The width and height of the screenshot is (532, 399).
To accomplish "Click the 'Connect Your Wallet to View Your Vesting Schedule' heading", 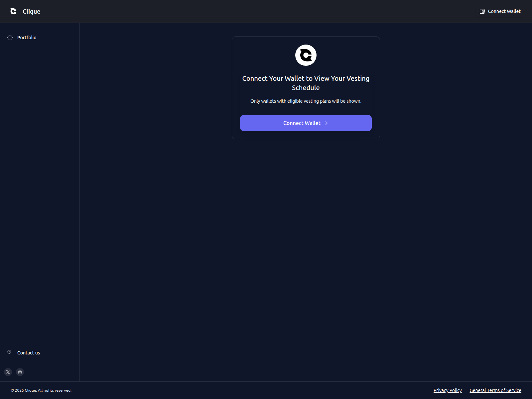I will tap(306, 83).
